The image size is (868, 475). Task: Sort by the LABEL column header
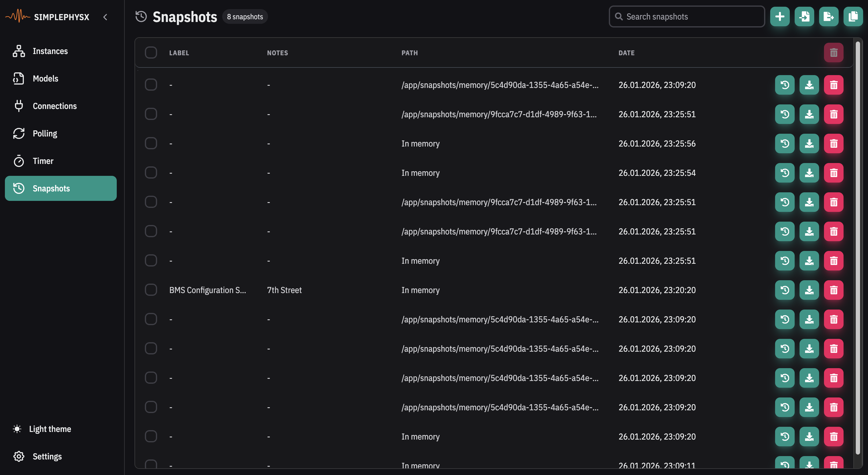coord(179,53)
